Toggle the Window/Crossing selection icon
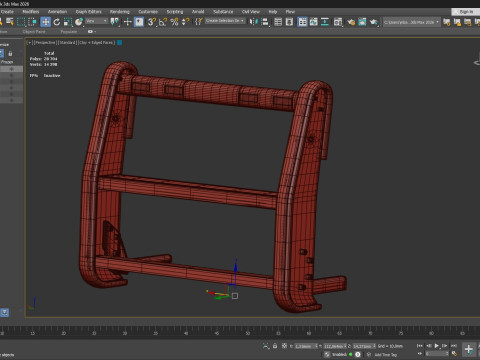The image size is (480, 360). pyautogui.click(x=32, y=22)
